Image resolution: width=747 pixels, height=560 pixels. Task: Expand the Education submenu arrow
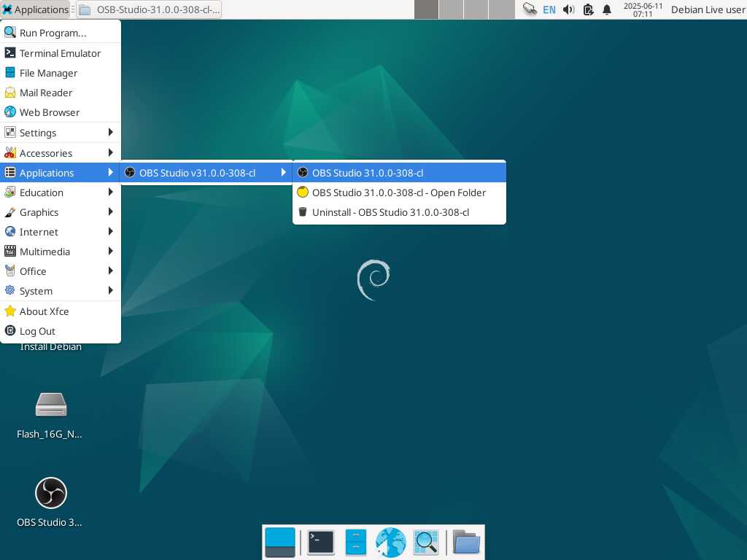(x=111, y=192)
